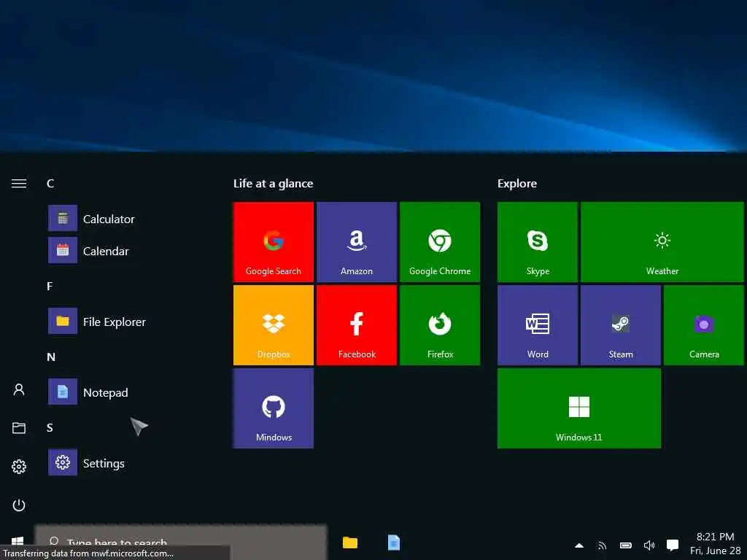The height and width of the screenshot is (560, 747).
Task: Open Settings from app list
Action: click(87, 463)
